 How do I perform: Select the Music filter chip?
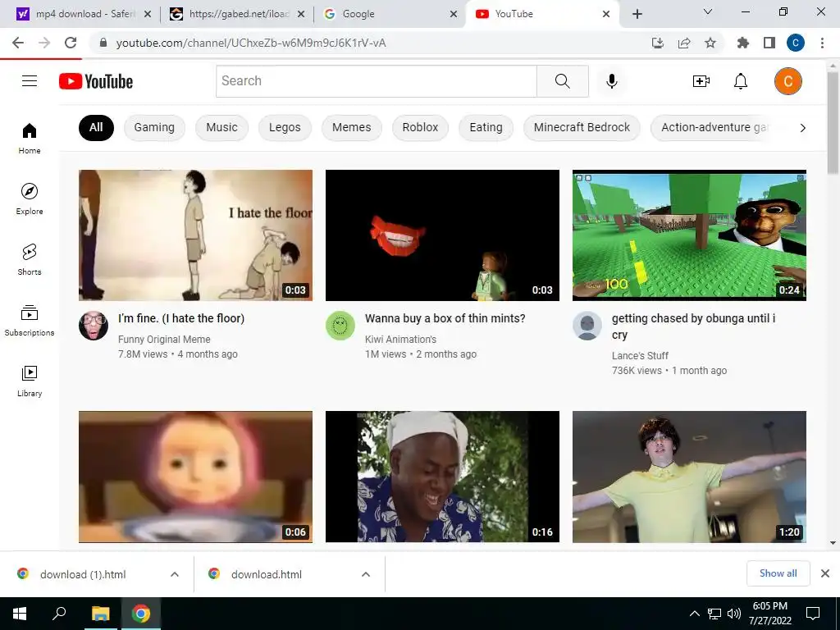click(x=221, y=127)
